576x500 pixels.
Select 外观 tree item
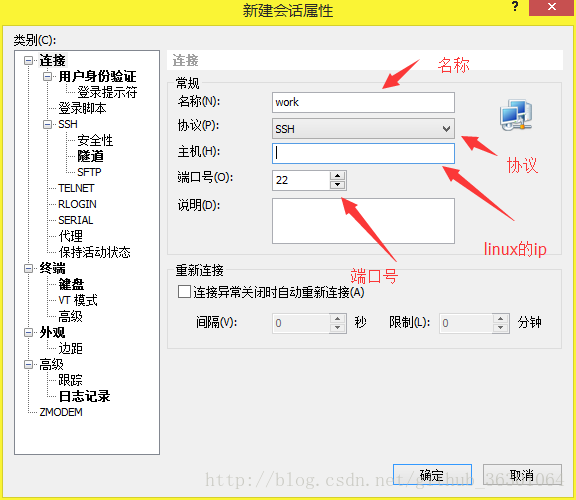(52, 332)
